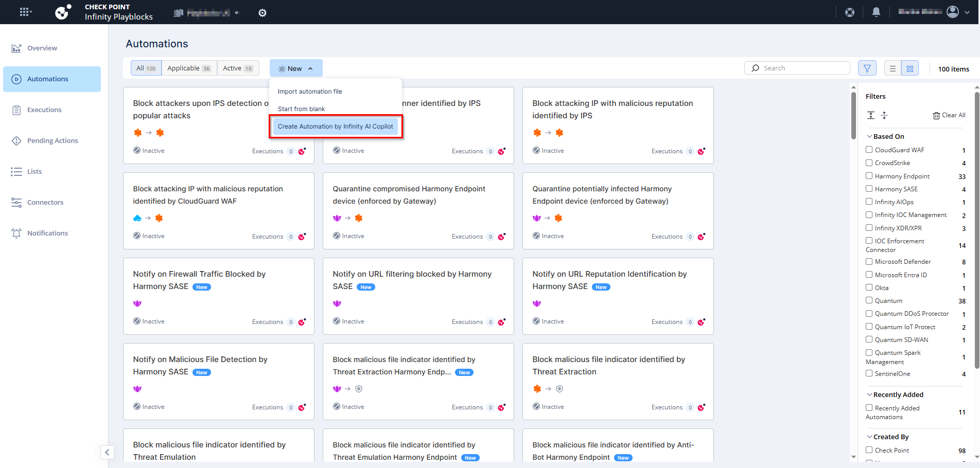Open Notifications sidebar item

pyautogui.click(x=52, y=233)
